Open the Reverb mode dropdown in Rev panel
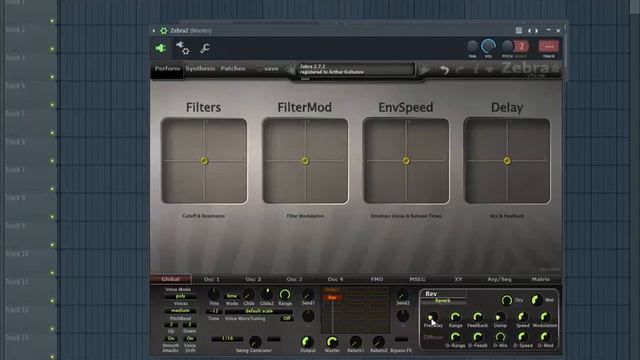 tap(443, 301)
